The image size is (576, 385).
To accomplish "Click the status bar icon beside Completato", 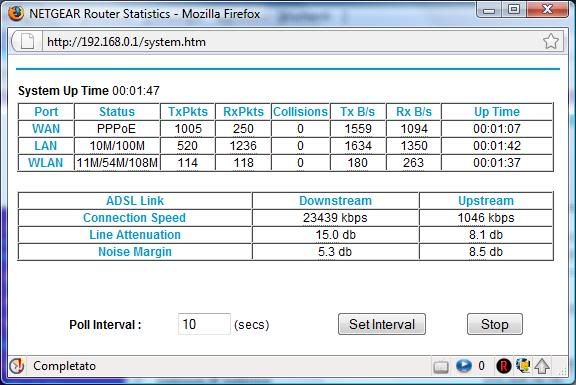I will click(17, 366).
